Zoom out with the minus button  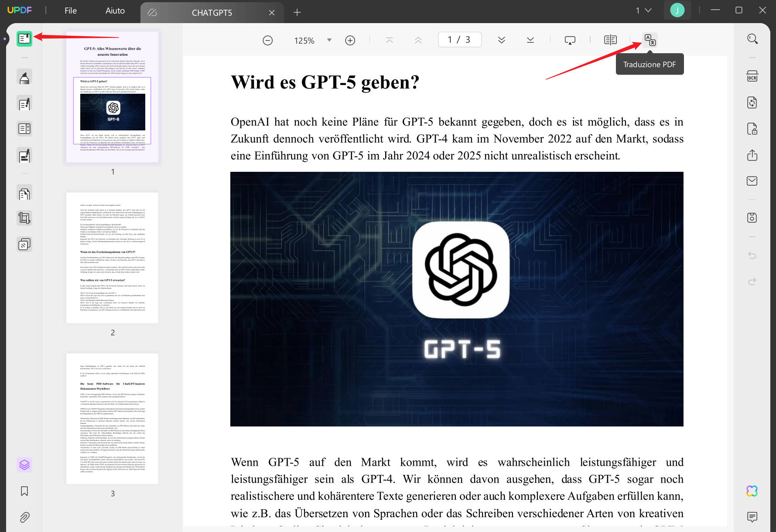(x=268, y=40)
